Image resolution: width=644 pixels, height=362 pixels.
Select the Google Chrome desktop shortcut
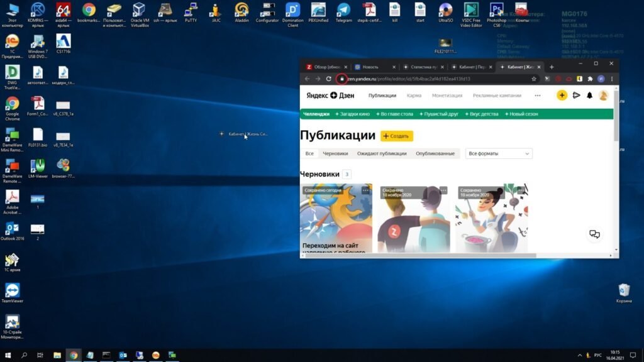[13, 109]
